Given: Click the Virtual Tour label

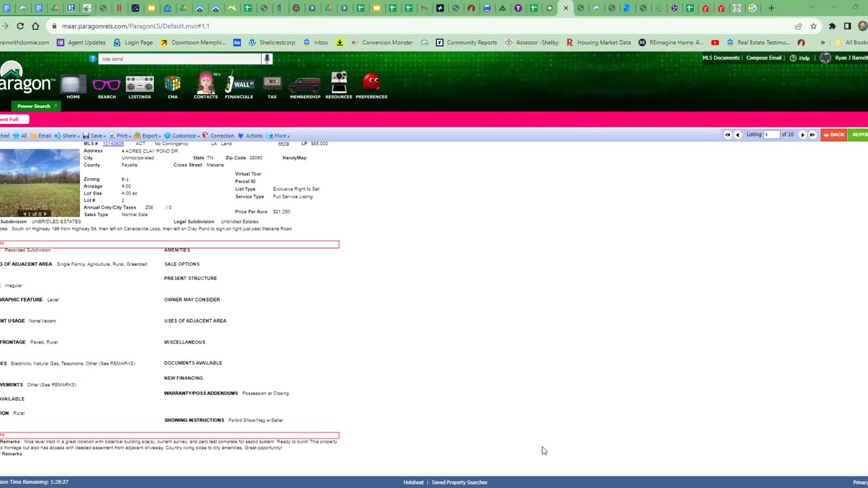Looking at the screenshot, I should (248, 174).
